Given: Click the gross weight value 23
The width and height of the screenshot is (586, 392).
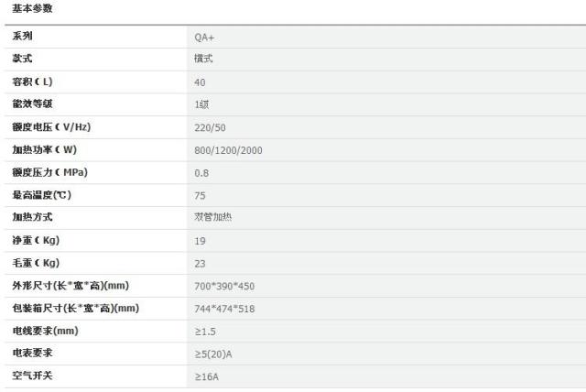Looking at the screenshot, I should [200, 264].
